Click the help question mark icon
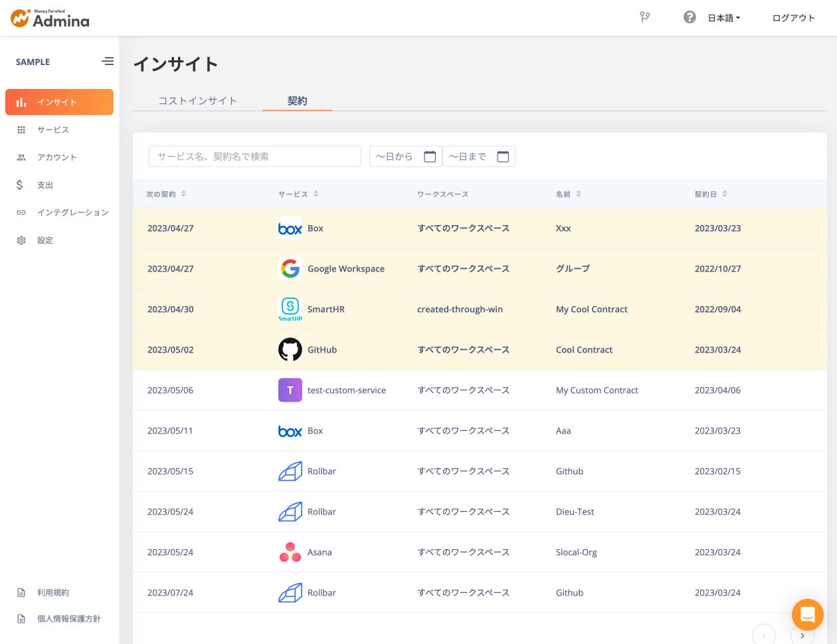The image size is (837, 644). [690, 17]
